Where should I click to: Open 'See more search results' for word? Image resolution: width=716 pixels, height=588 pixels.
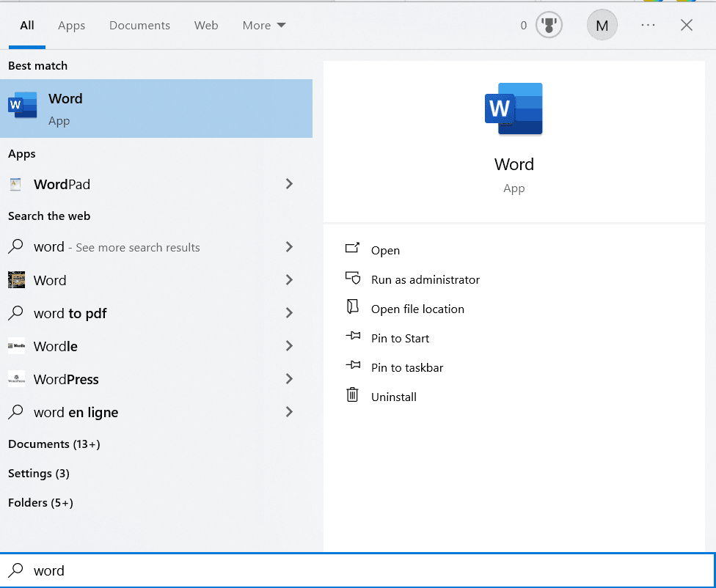coord(136,247)
